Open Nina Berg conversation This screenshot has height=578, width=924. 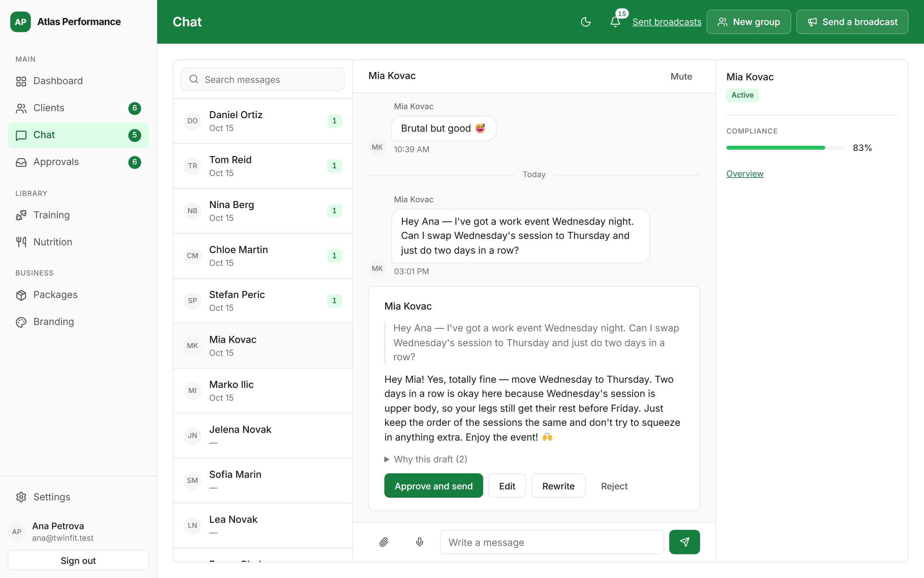(x=263, y=211)
